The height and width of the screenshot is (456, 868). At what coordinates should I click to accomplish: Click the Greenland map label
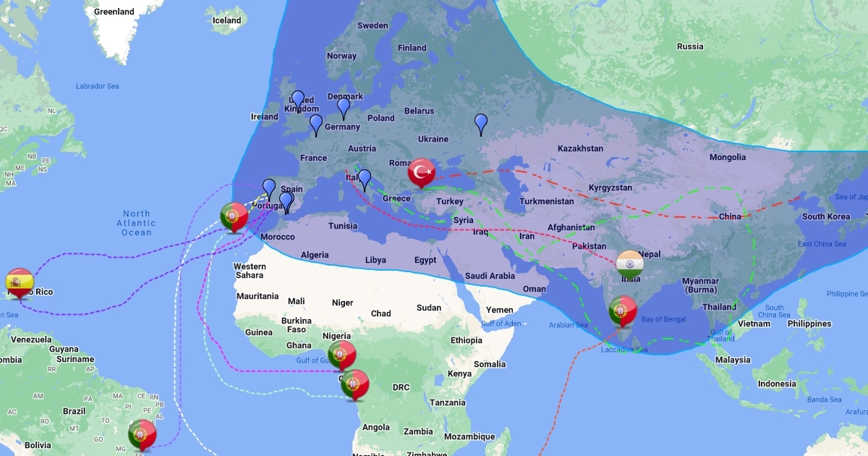click(x=114, y=12)
